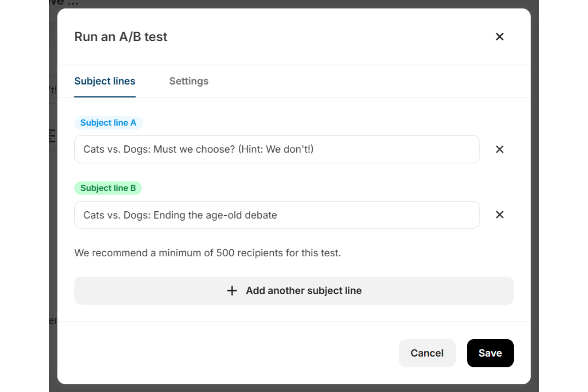This screenshot has height=392, width=588.
Task: Click the Subject line B input field
Action: pyautogui.click(x=277, y=215)
